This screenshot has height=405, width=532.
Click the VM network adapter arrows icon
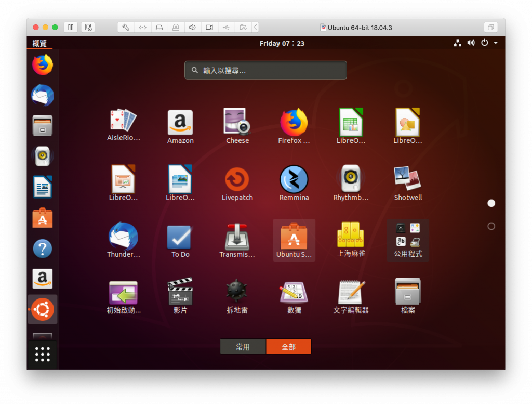coord(142,28)
